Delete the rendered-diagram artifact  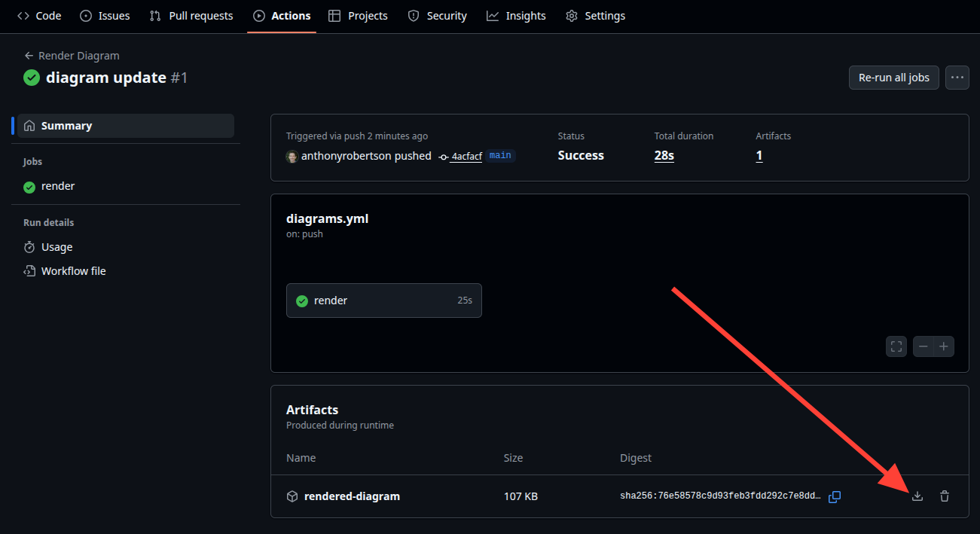945,496
